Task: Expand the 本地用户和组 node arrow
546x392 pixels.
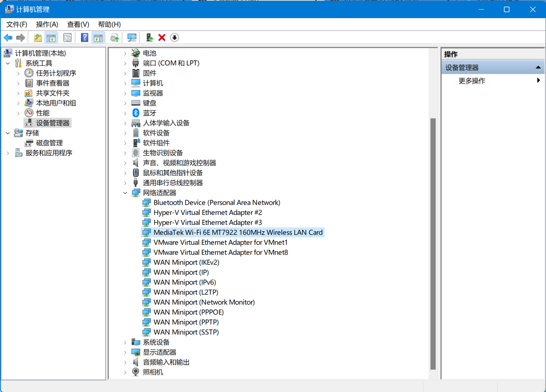Action: point(18,103)
